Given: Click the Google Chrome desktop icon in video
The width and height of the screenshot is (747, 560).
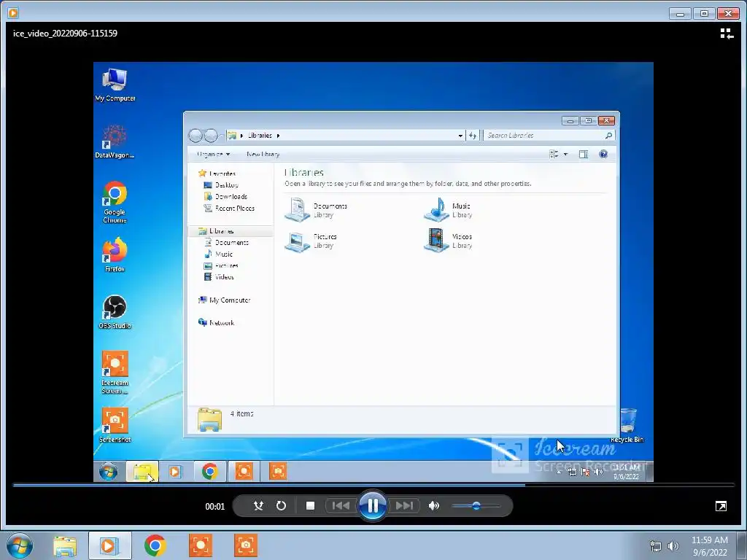Looking at the screenshot, I should click(x=115, y=202).
